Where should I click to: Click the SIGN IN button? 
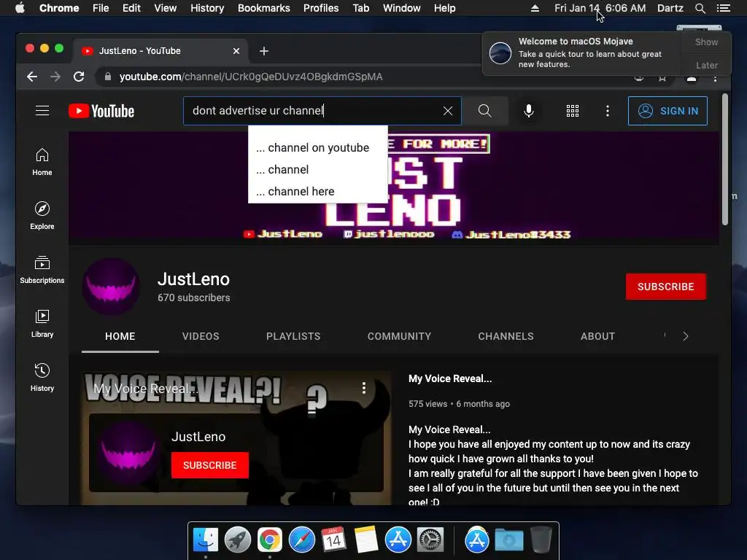point(667,111)
